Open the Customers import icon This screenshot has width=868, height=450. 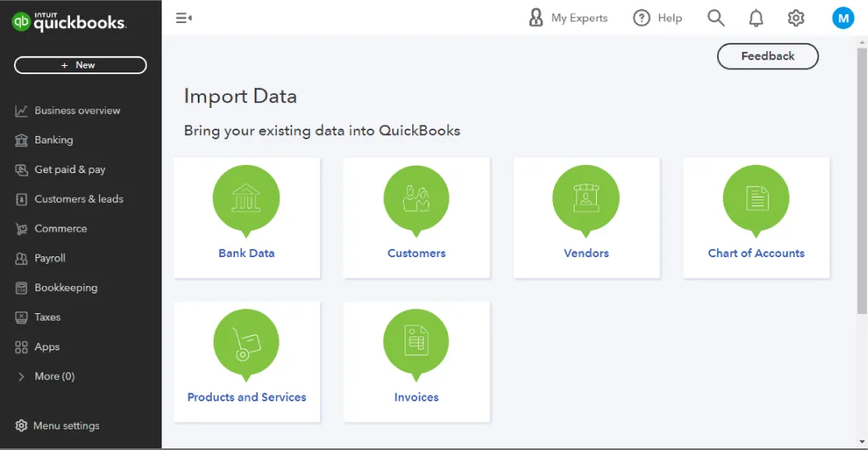tap(416, 199)
